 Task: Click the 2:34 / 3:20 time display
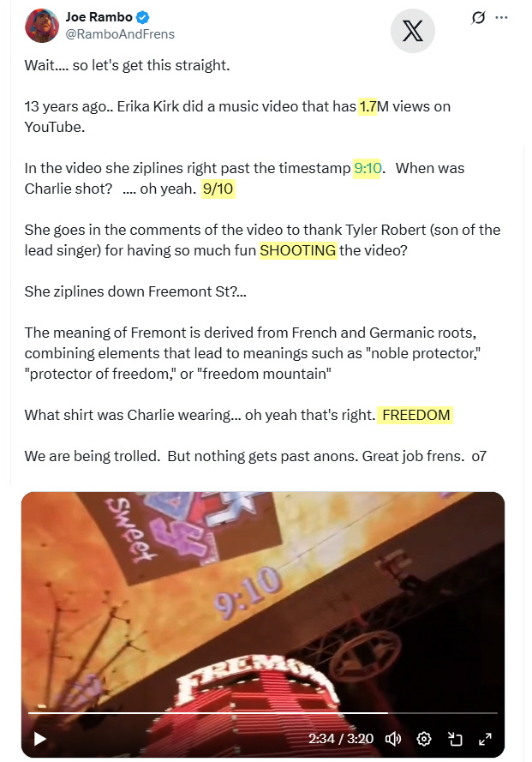pyautogui.click(x=341, y=739)
